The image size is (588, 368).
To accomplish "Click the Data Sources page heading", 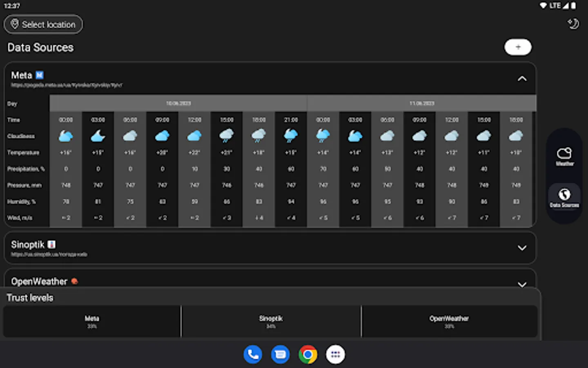I will click(x=40, y=47).
